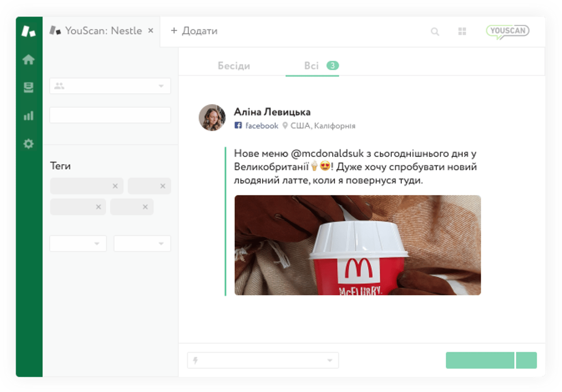Open Аліна Левицька's profile avatar
The height and width of the screenshot is (392, 562).
213,117
